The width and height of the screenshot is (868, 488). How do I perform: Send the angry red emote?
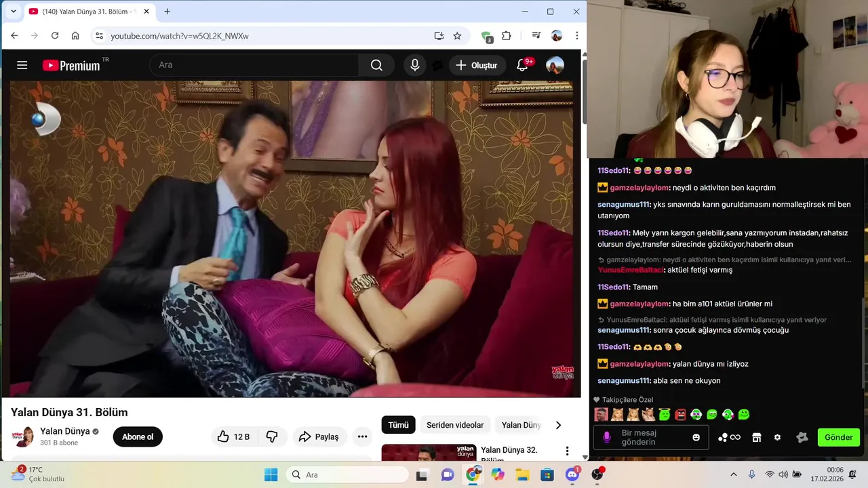[680, 414]
